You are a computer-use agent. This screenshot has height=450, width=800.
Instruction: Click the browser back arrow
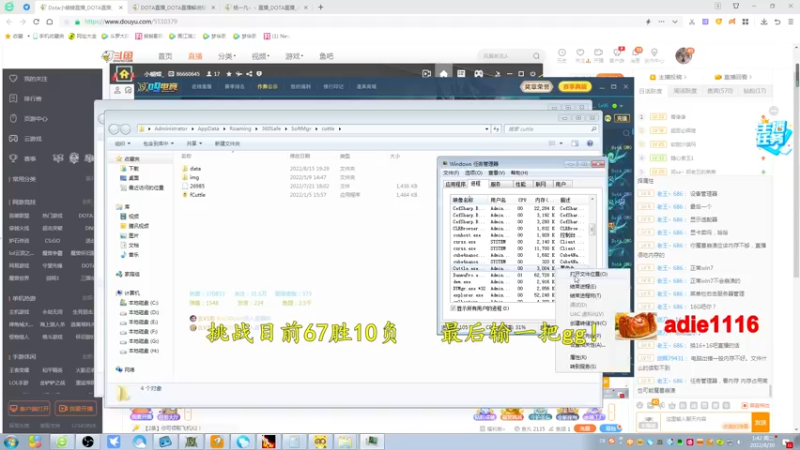9,22
